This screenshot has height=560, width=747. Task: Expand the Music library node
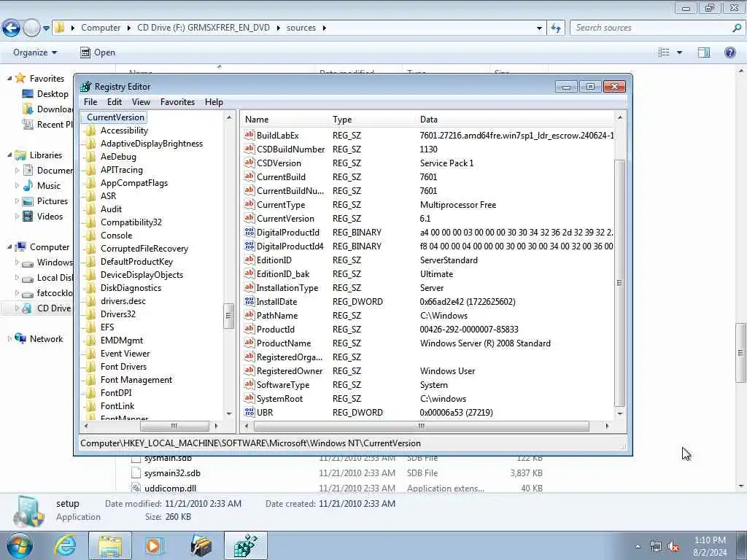pyautogui.click(x=18, y=185)
